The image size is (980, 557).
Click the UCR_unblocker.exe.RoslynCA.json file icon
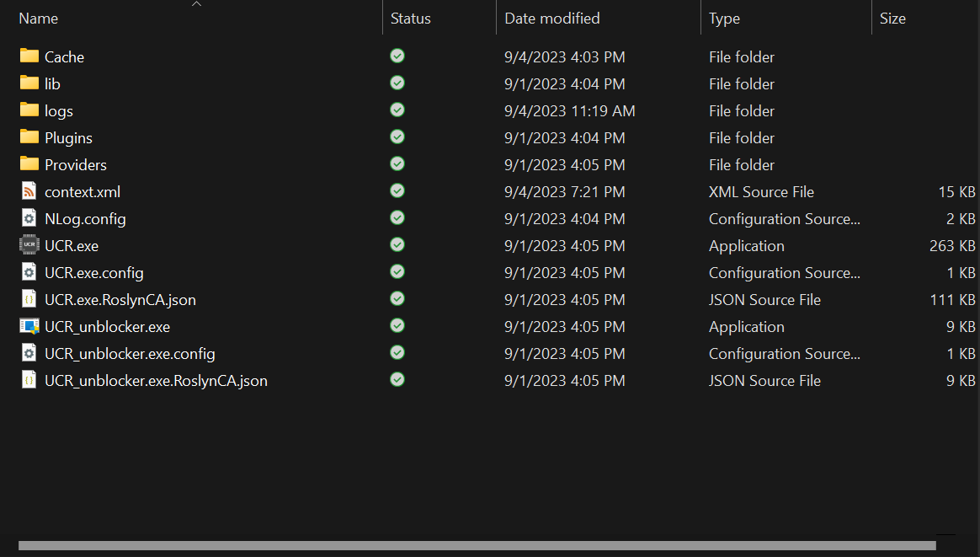(x=29, y=380)
